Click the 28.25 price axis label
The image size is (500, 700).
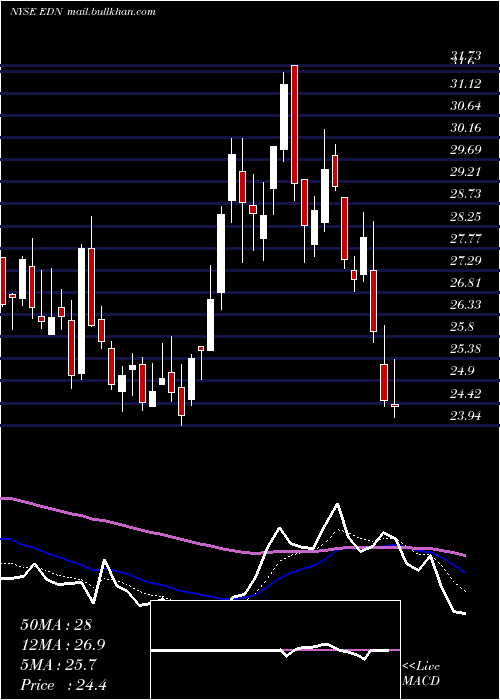click(466, 217)
